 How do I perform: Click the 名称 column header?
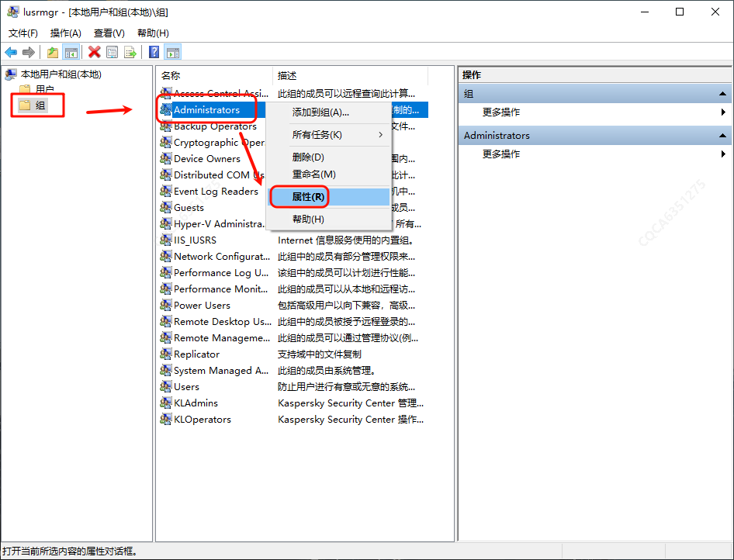[171, 75]
